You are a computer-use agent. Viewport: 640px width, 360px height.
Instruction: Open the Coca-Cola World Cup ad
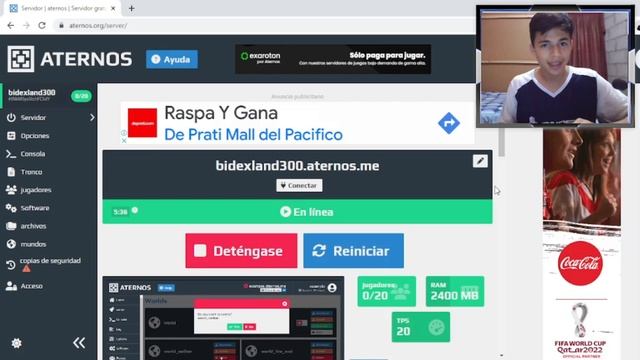click(582, 244)
